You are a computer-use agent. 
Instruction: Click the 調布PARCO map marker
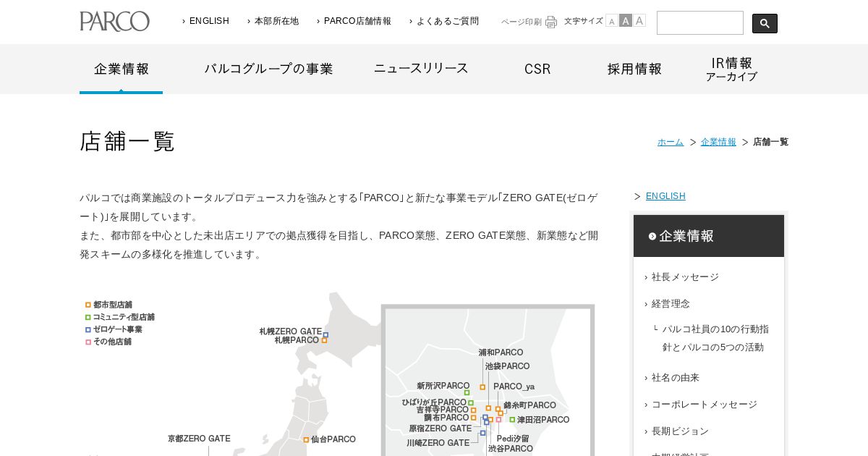pyautogui.click(x=474, y=418)
